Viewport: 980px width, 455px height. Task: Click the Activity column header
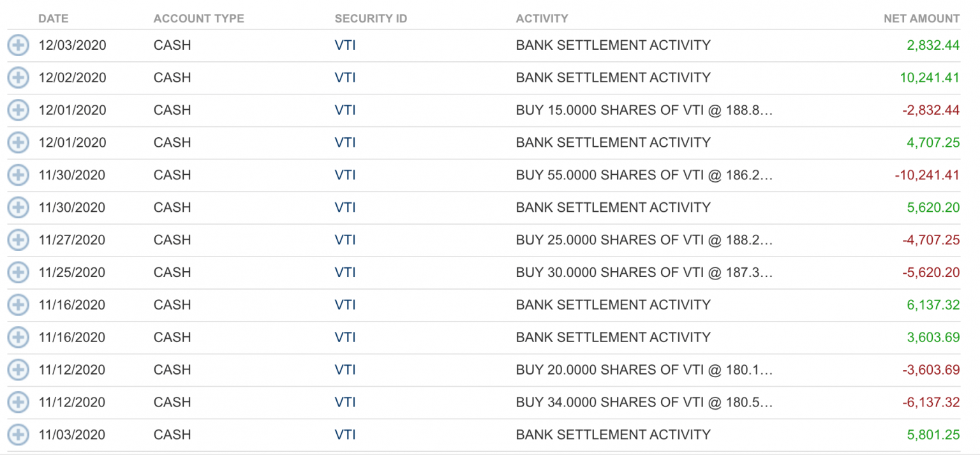pyautogui.click(x=542, y=19)
